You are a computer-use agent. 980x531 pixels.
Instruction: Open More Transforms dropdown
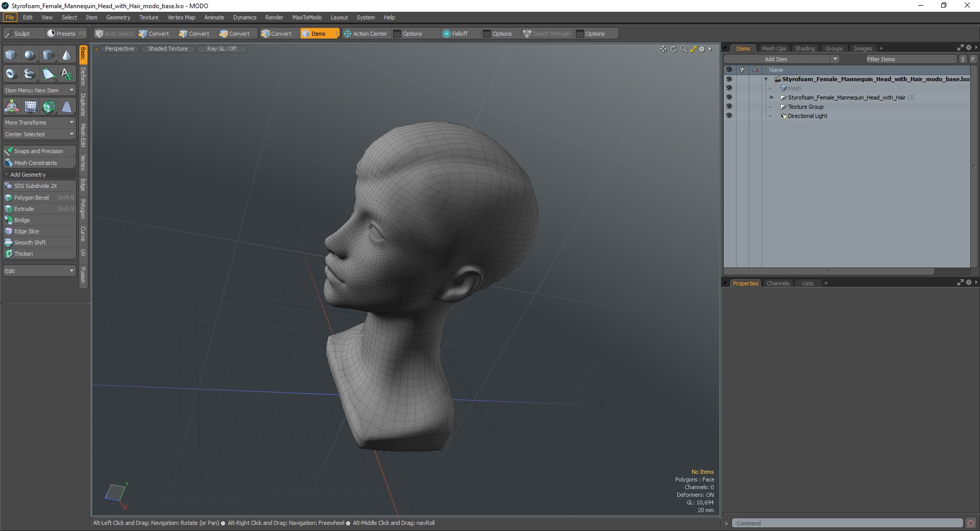pyautogui.click(x=39, y=123)
